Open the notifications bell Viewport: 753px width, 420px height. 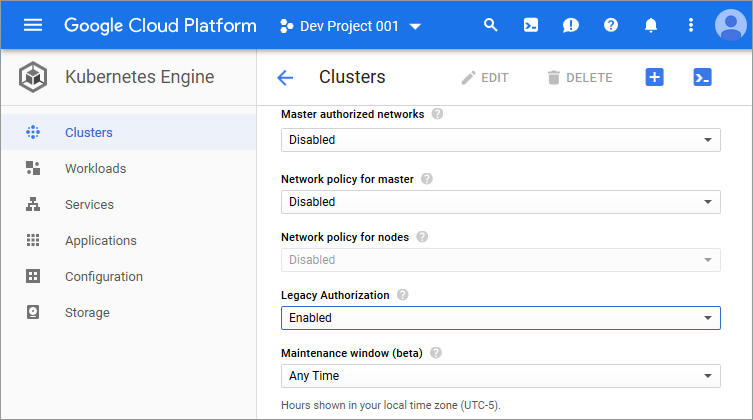[651, 25]
